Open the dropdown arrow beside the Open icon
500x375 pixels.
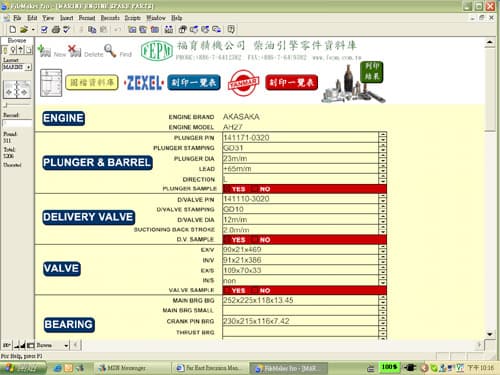tap(33, 30)
